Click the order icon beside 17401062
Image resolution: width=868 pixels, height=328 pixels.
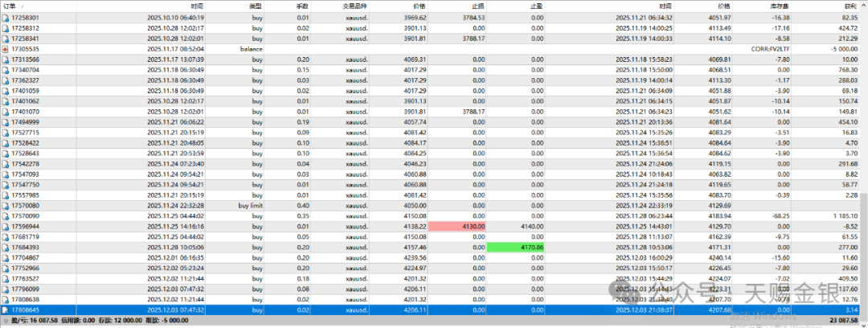tap(6, 101)
